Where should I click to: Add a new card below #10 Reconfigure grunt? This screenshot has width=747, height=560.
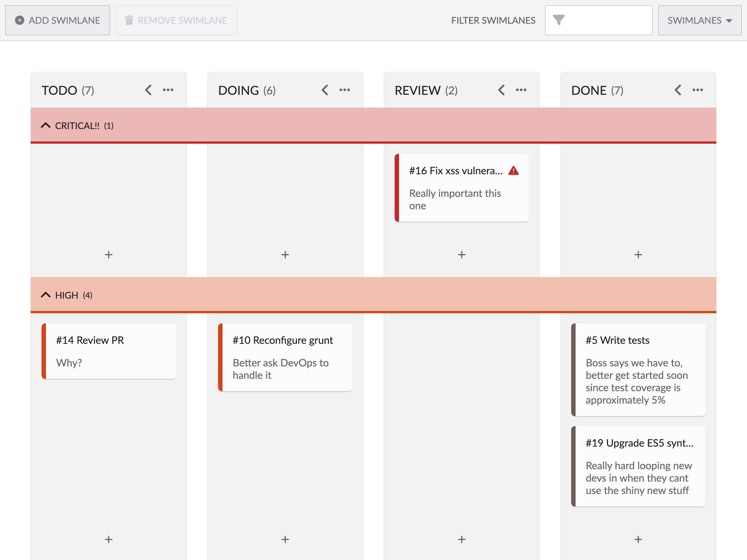tap(285, 540)
